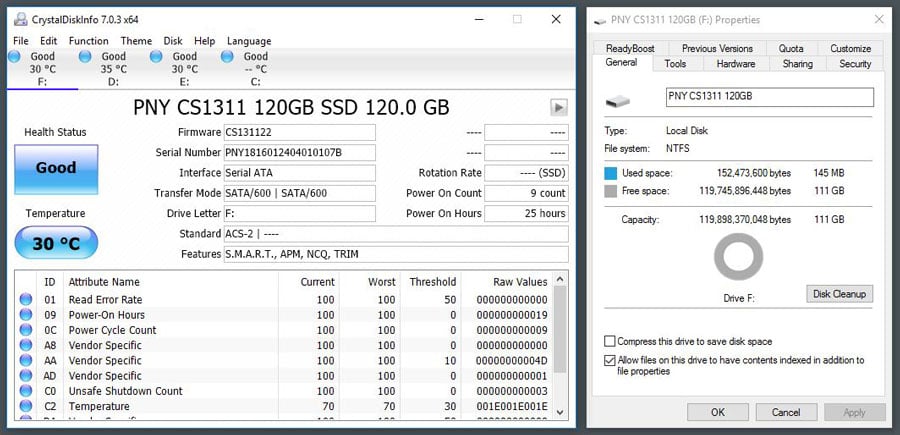This screenshot has width=900, height=435.
Task: Switch to the Previous Versions tab
Action: [717, 48]
